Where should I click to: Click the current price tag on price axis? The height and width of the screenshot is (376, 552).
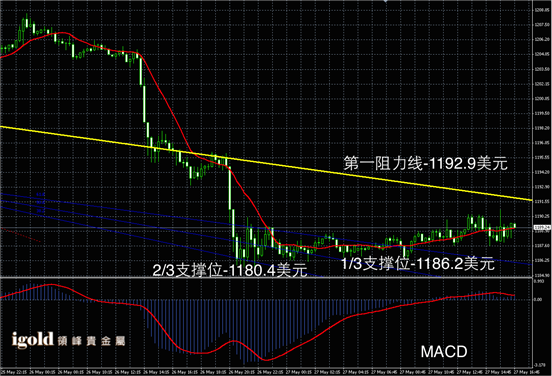point(542,228)
